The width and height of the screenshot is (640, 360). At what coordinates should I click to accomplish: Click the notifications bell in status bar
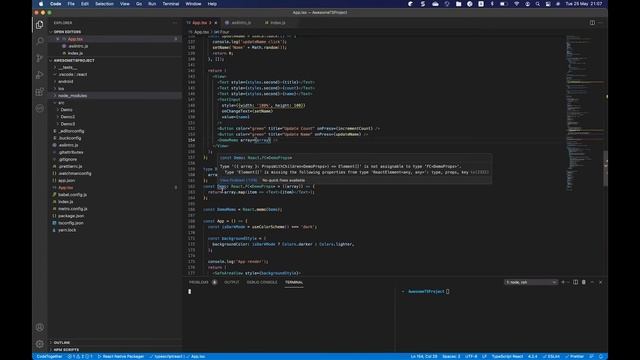pyautogui.click(x=601, y=356)
